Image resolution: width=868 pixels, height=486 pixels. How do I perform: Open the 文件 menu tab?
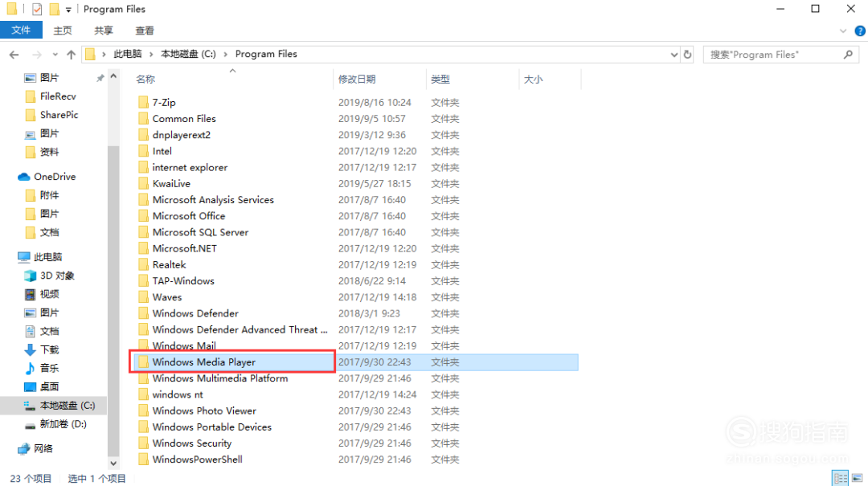pos(21,30)
